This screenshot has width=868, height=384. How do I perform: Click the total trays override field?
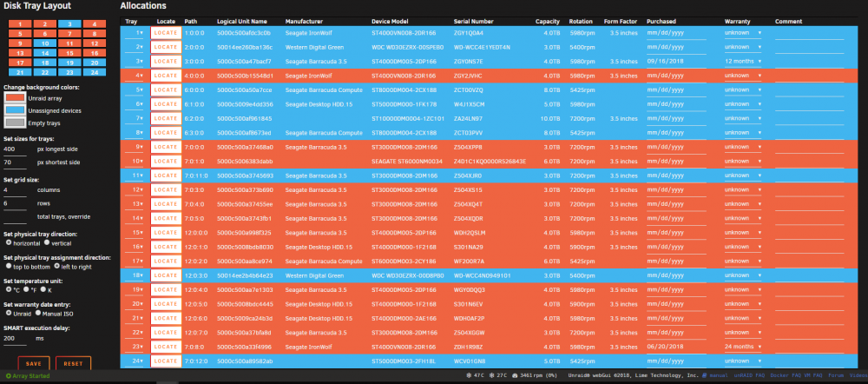pos(15,216)
